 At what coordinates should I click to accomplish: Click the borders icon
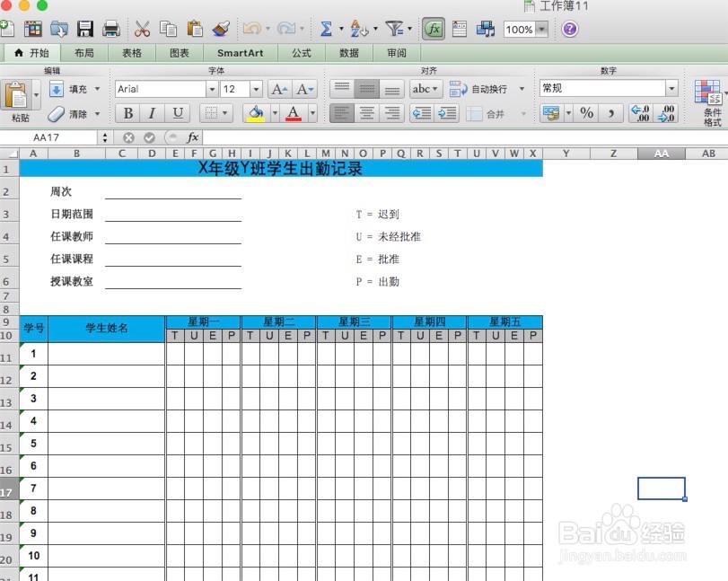[211, 113]
